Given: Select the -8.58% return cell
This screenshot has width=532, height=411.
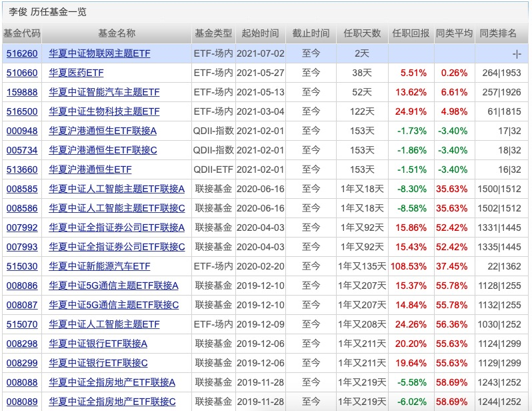Looking at the screenshot, I should point(412,209).
